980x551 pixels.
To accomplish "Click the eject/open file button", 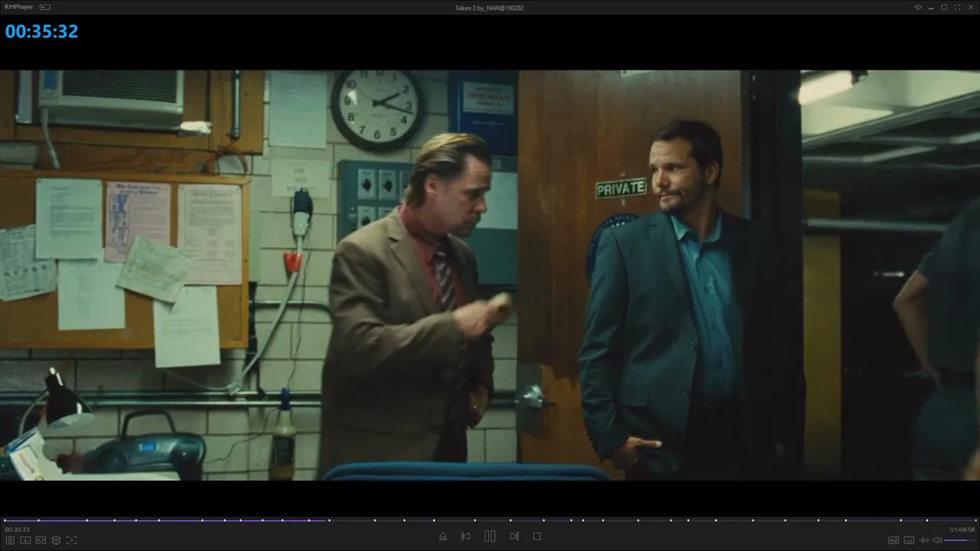I will (x=443, y=536).
